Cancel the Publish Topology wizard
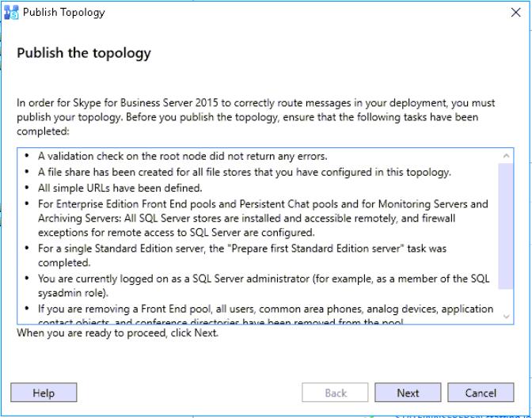The width and height of the screenshot is (532, 418). pyautogui.click(x=481, y=393)
